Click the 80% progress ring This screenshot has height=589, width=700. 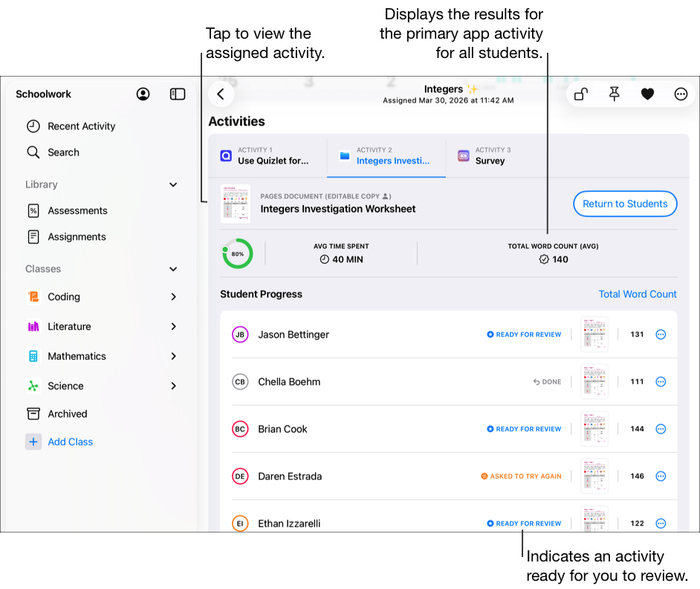coord(237,253)
